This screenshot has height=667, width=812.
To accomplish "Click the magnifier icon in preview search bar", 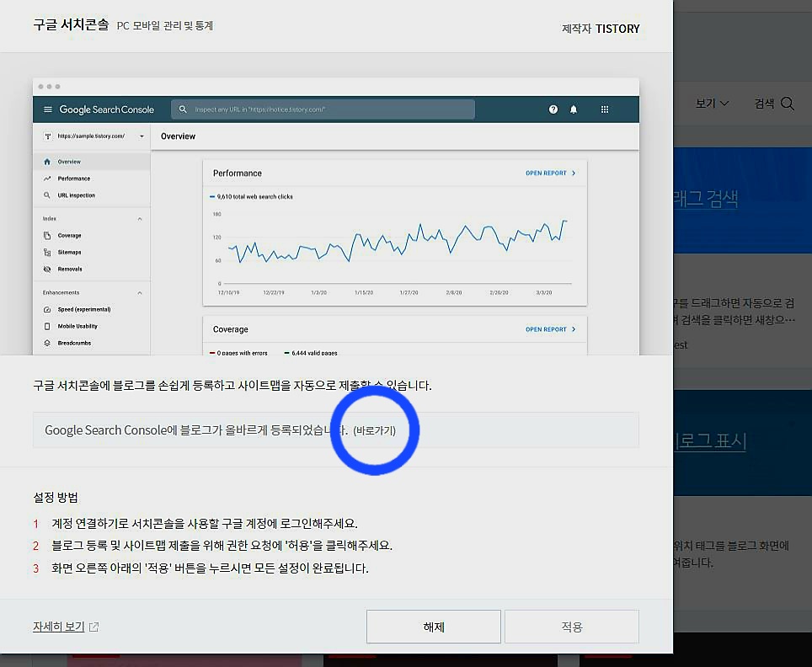I will tap(183, 109).
